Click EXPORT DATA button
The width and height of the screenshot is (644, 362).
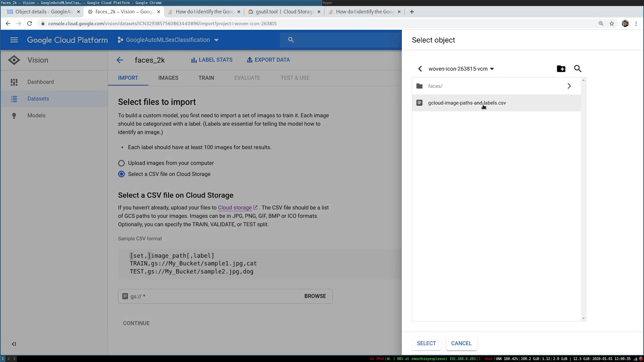pyautogui.click(x=268, y=60)
